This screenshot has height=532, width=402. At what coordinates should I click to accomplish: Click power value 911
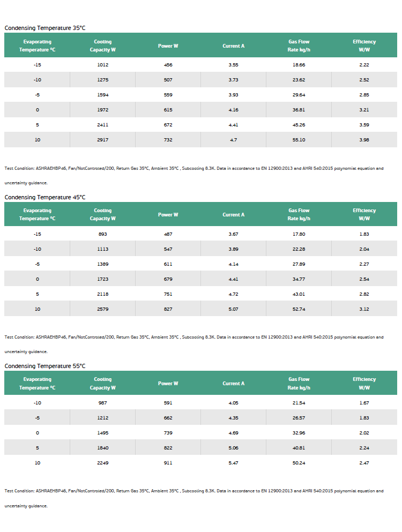(168, 462)
